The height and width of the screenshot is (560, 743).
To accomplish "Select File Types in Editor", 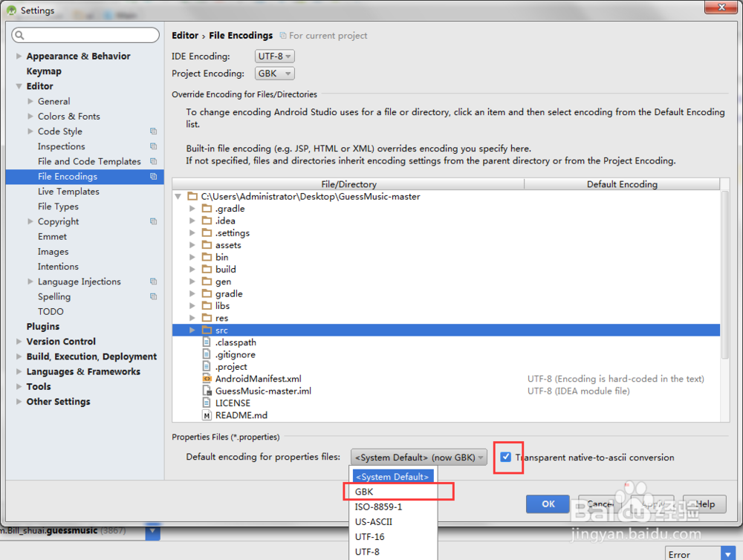I will tap(58, 206).
